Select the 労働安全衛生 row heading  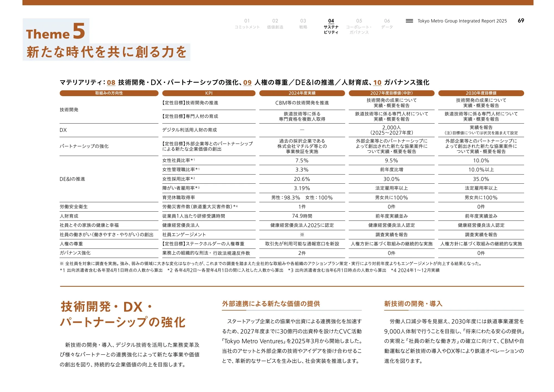(x=74, y=207)
